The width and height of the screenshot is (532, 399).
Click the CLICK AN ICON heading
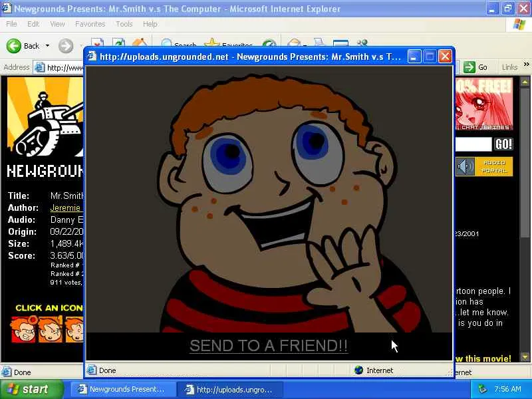[49, 308]
